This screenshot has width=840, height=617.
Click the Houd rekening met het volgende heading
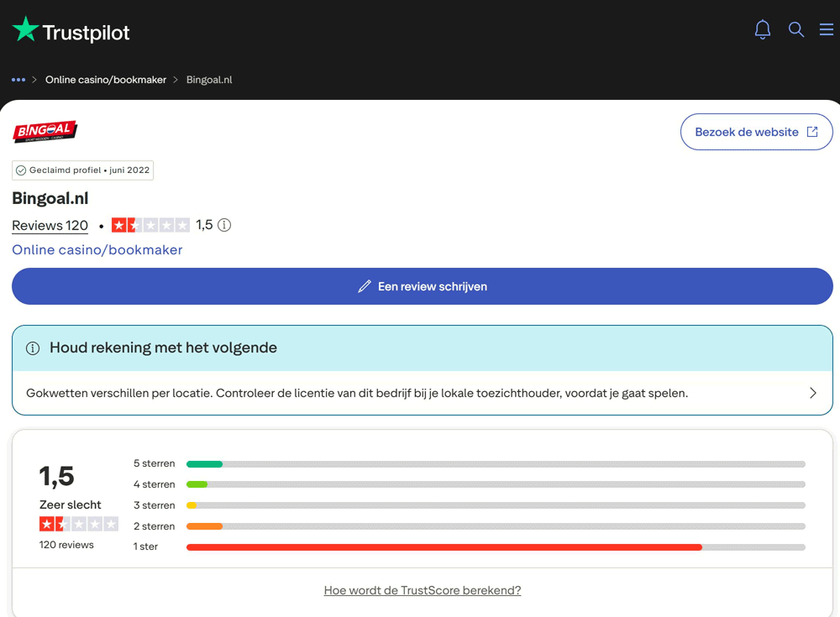click(164, 348)
